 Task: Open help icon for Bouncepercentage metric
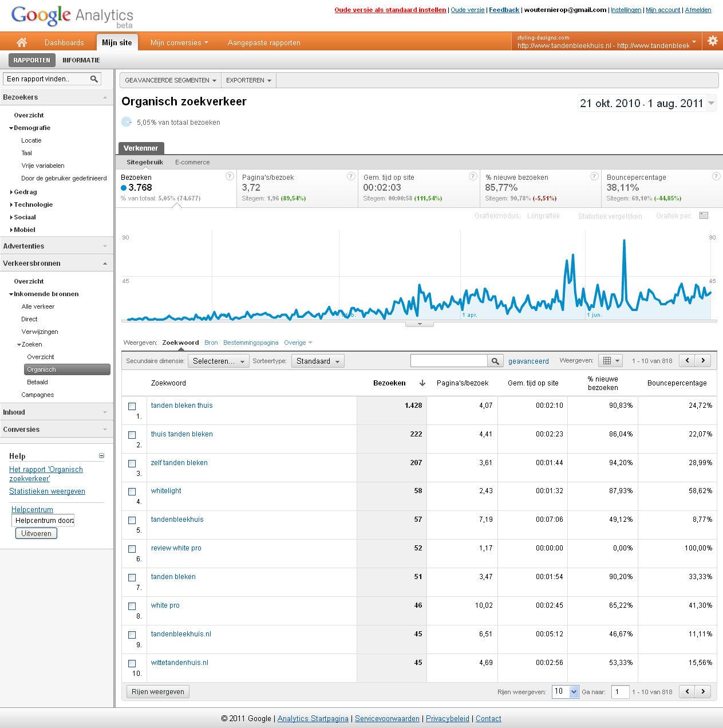coord(716,176)
